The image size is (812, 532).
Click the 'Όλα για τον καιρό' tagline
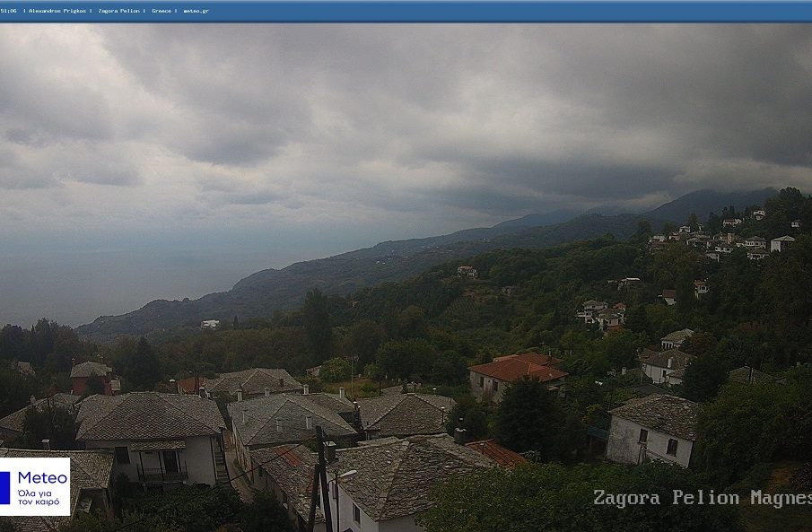(39, 497)
